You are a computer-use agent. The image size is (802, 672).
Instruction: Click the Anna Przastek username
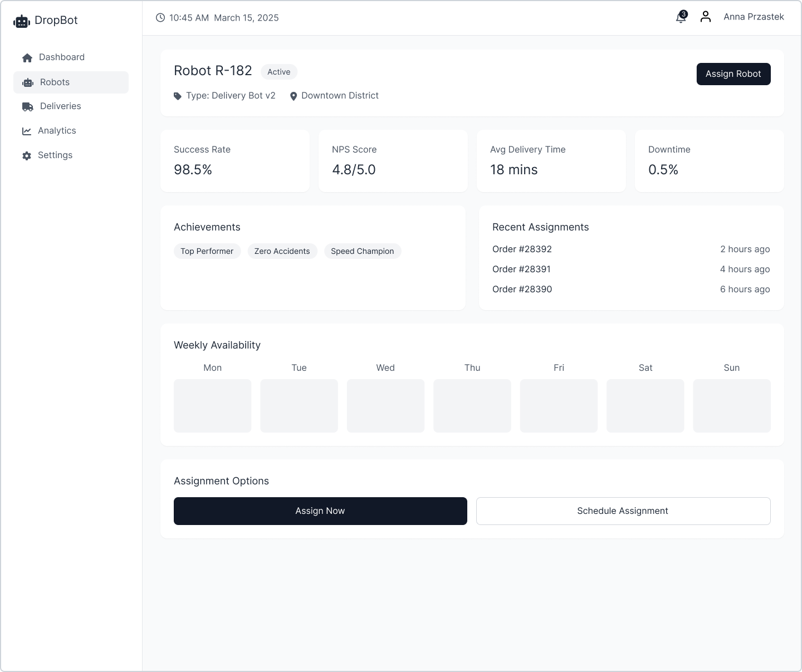754,17
